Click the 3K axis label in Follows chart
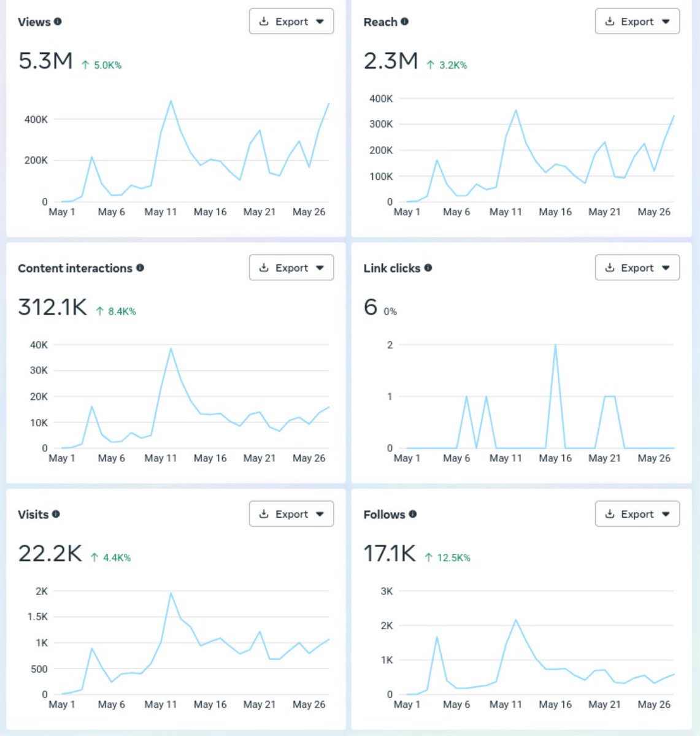 click(x=387, y=591)
